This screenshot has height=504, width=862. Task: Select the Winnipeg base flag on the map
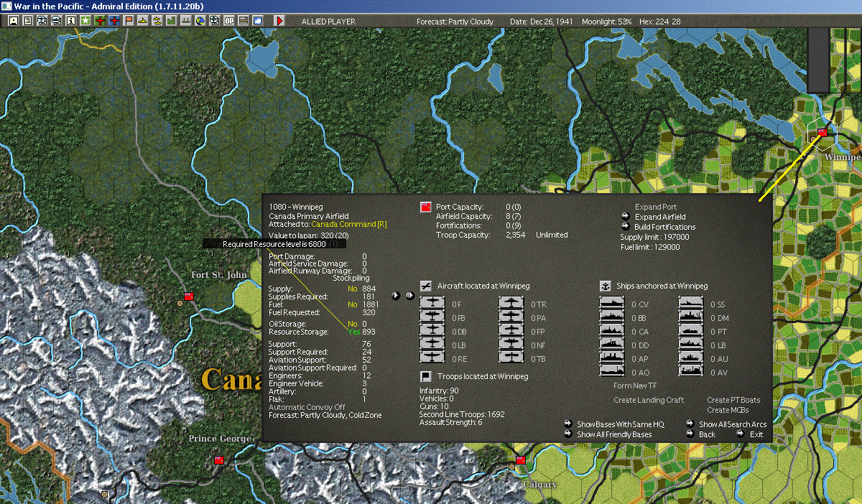(x=822, y=132)
